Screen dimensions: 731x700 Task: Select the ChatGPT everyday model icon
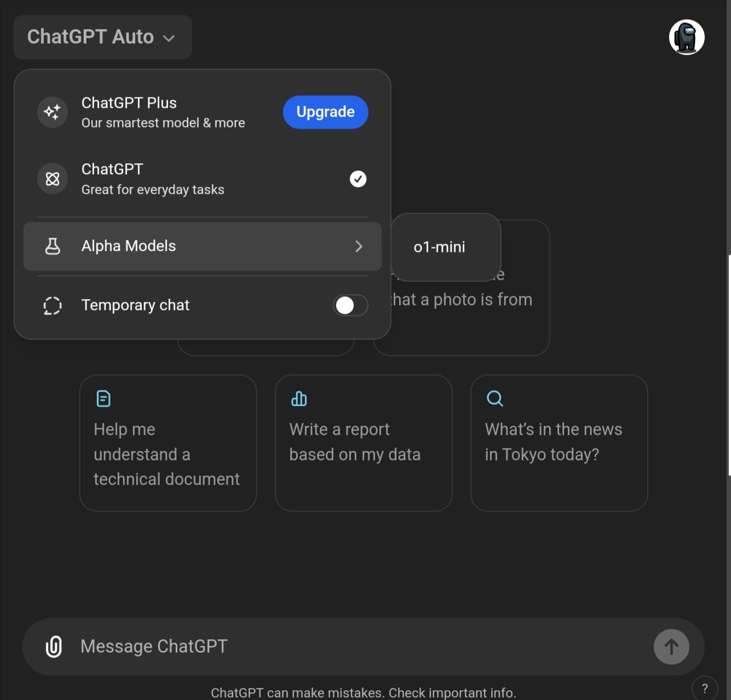52,179
